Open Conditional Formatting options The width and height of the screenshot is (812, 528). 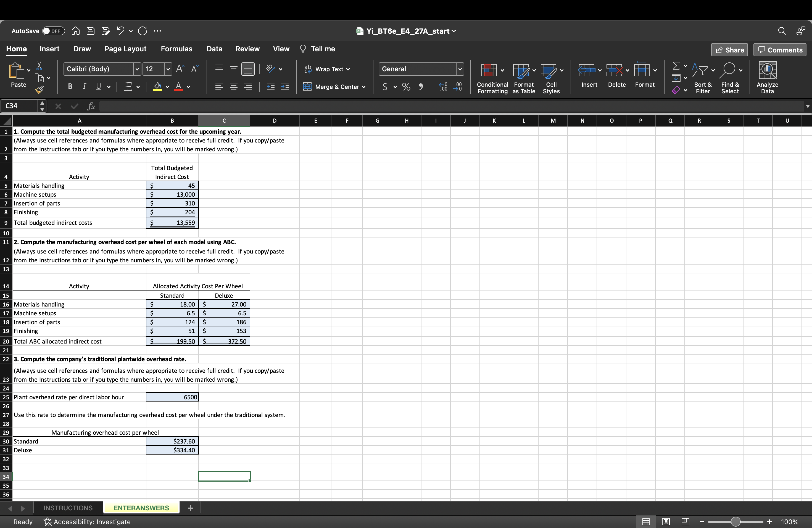[492, 78]
